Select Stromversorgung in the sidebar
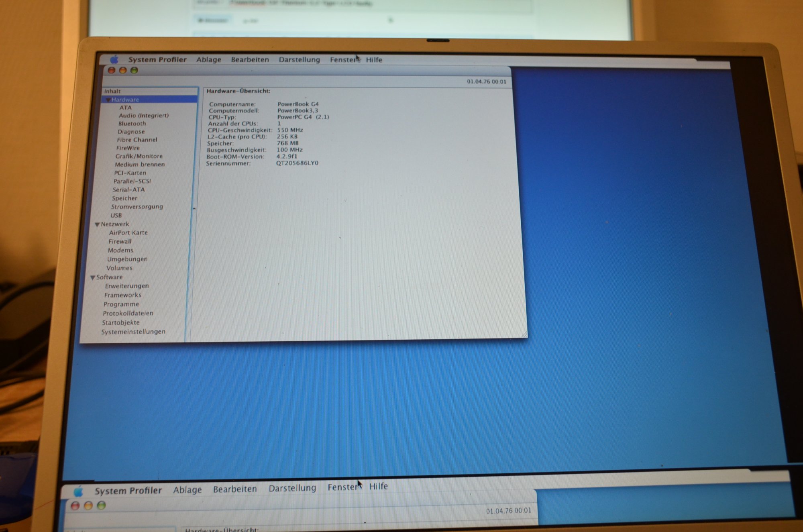803x532 pixels. click(137, 207)
